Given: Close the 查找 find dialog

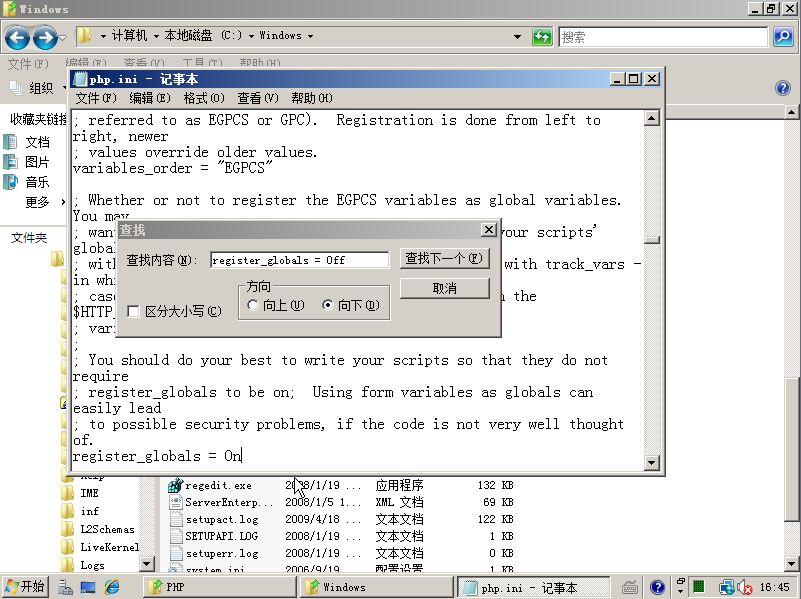Looking at the screenshot, I should click(x=489, y=230).
